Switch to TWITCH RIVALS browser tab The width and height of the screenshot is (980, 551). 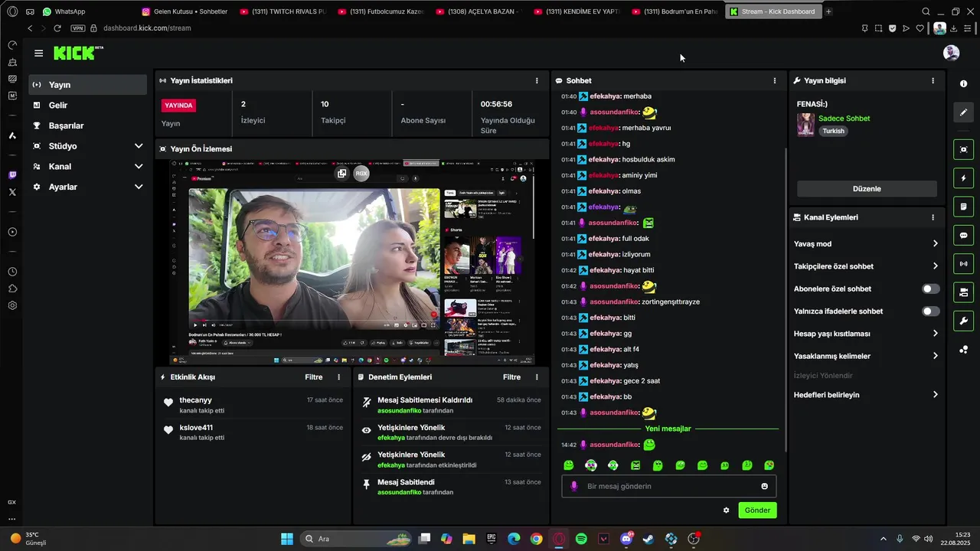coord(283,11)
